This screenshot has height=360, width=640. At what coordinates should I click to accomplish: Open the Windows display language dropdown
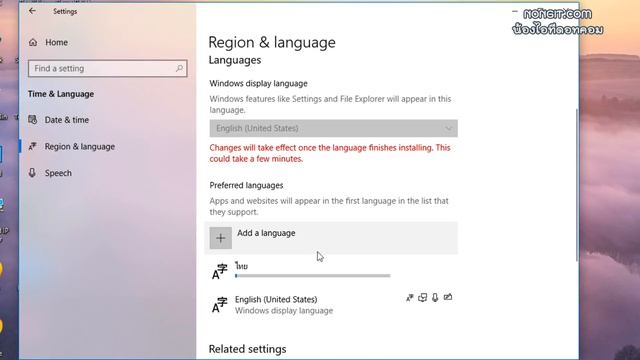pyautogui.click(x=333, y=128)
